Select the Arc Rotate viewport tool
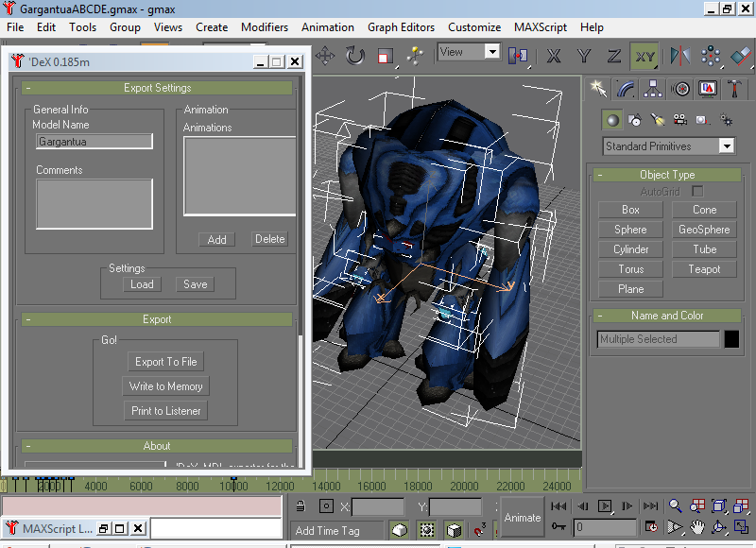756x548 pixels. pyautogui.click(x=719, y=527)
